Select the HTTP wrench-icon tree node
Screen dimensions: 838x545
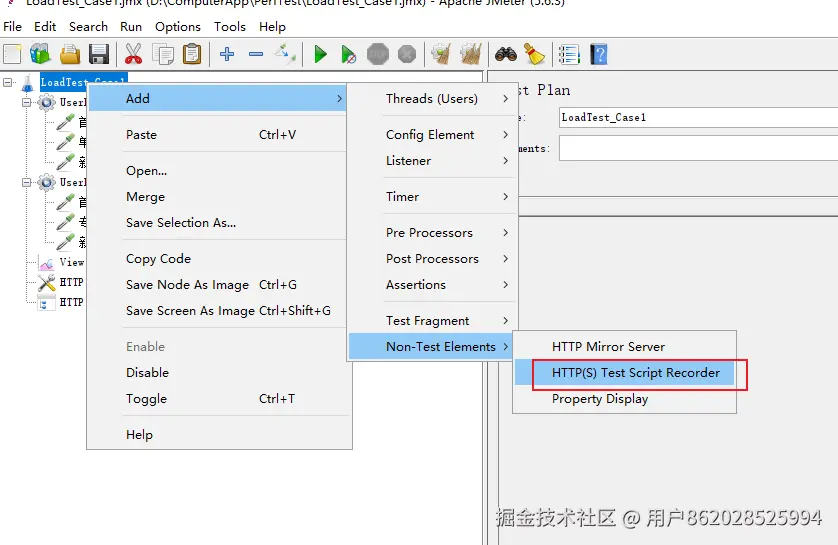[46, 282]
